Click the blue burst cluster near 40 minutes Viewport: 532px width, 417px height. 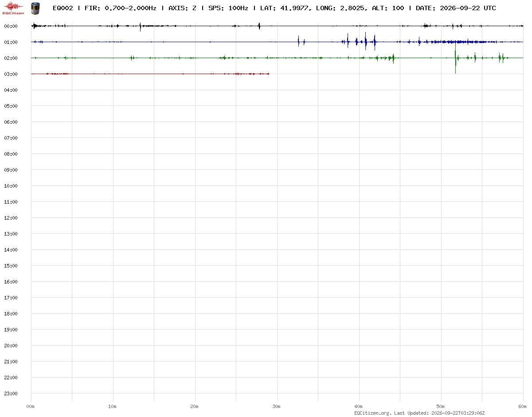(360, 42)
